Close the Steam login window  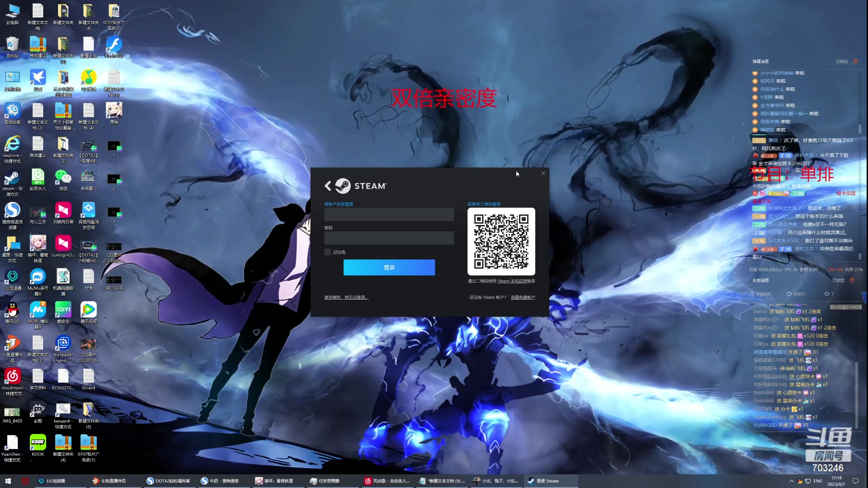(543, 173)
